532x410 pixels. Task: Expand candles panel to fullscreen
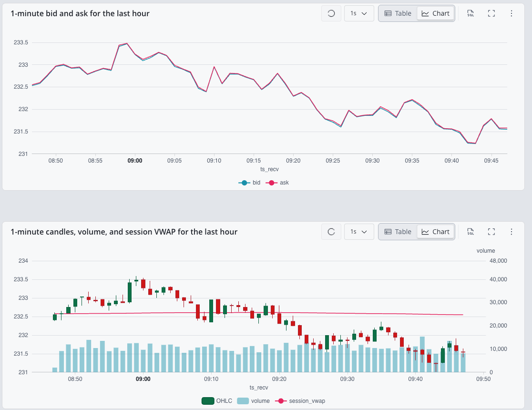tap(491, 232)
